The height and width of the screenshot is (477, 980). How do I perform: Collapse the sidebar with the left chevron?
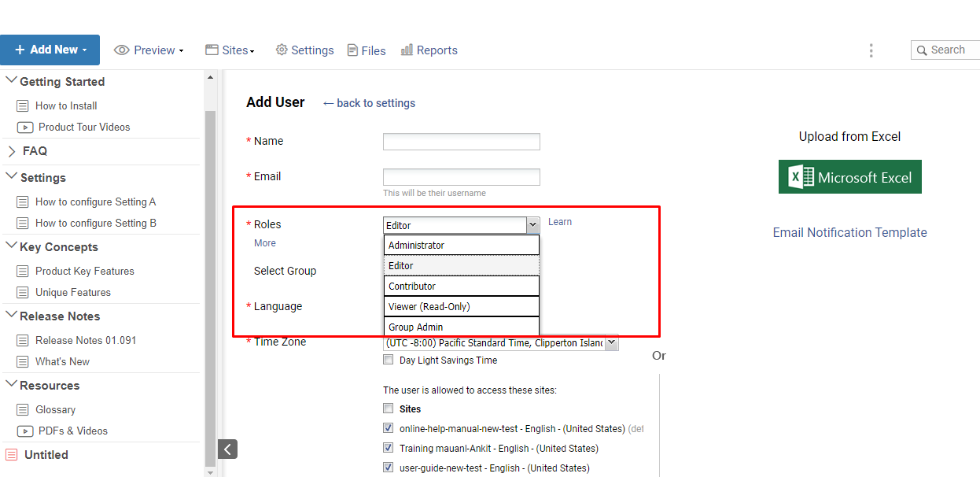[227, 449]
